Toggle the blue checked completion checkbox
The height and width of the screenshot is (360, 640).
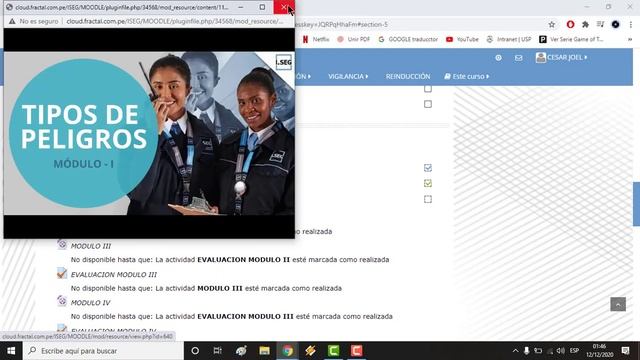(428, 168)
